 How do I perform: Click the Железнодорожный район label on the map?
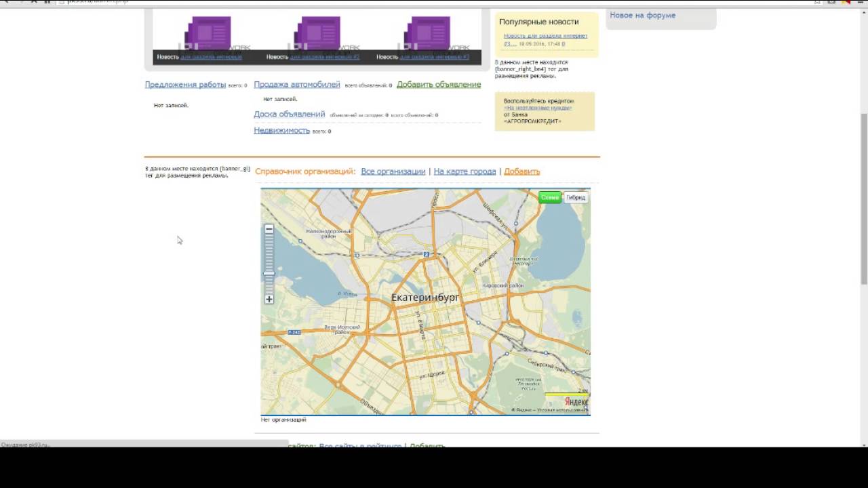[329, 234]
